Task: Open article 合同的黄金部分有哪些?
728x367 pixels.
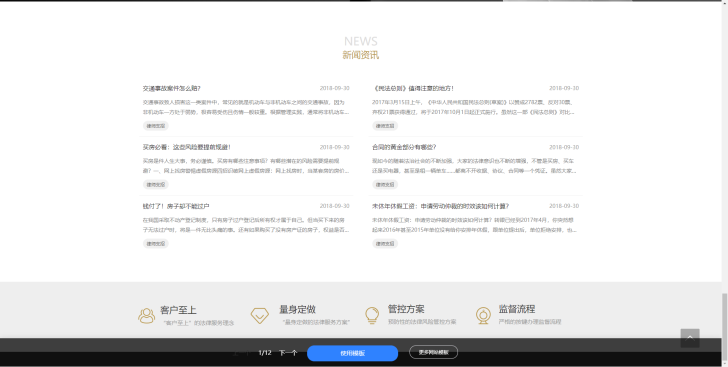Action: 404,147
